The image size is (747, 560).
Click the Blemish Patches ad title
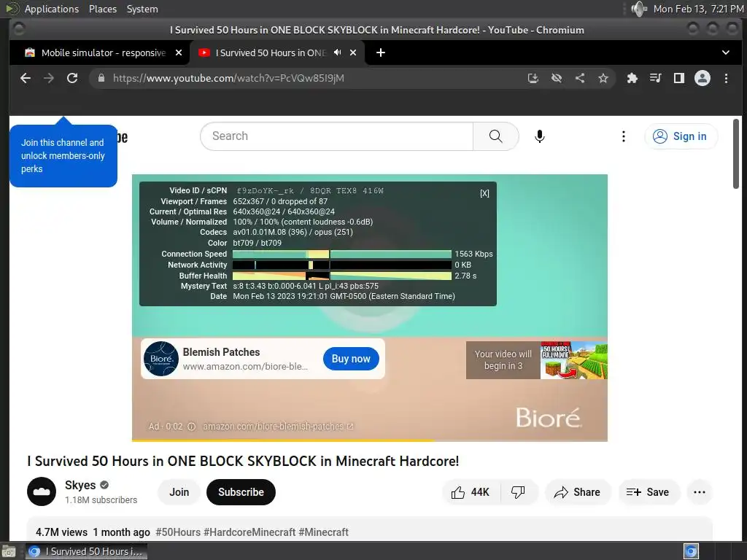coord(221,352)
